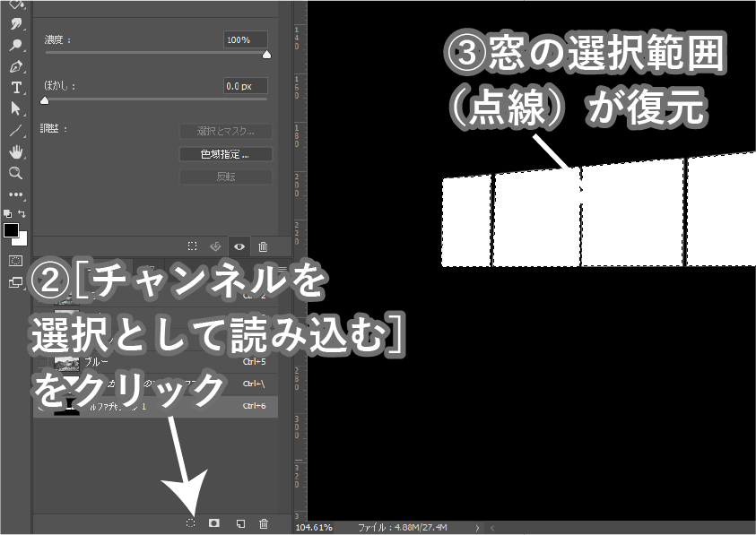Open the Edit Toolbar three-dots menu
The image size is (756, 535).
(x=16, y=194)
